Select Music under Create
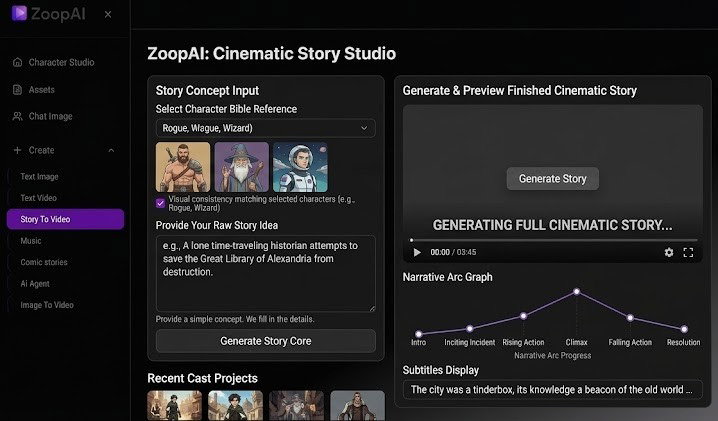Screen dimensions: 718x421 coord(31,241)
